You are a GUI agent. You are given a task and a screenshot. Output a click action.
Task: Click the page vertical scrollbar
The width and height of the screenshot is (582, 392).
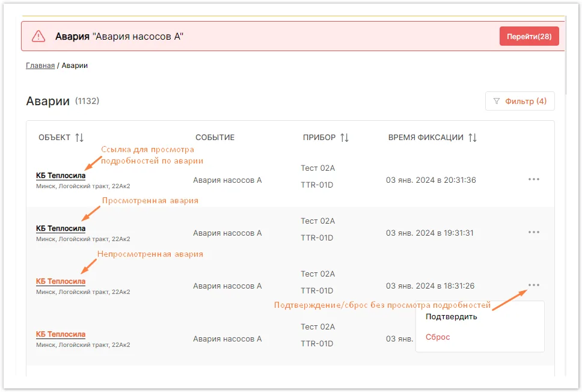click(566, 56)
